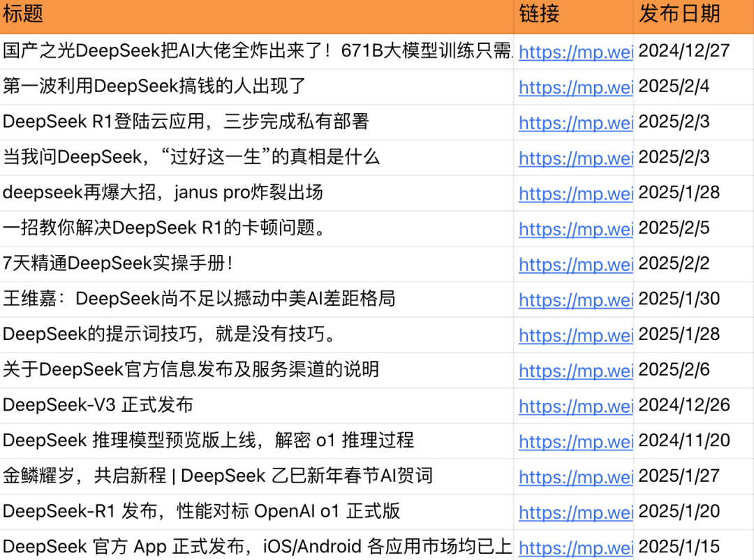Open the link for 7天精通DeepSeek row
The height and width of the screenshot is (560, 754).
pos(575,265)
